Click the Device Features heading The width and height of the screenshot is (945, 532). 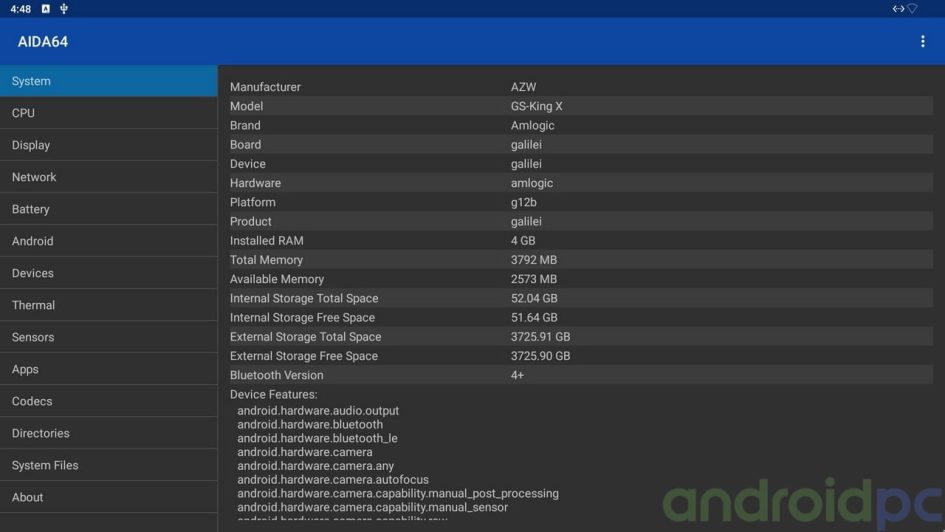coord(274,395)
